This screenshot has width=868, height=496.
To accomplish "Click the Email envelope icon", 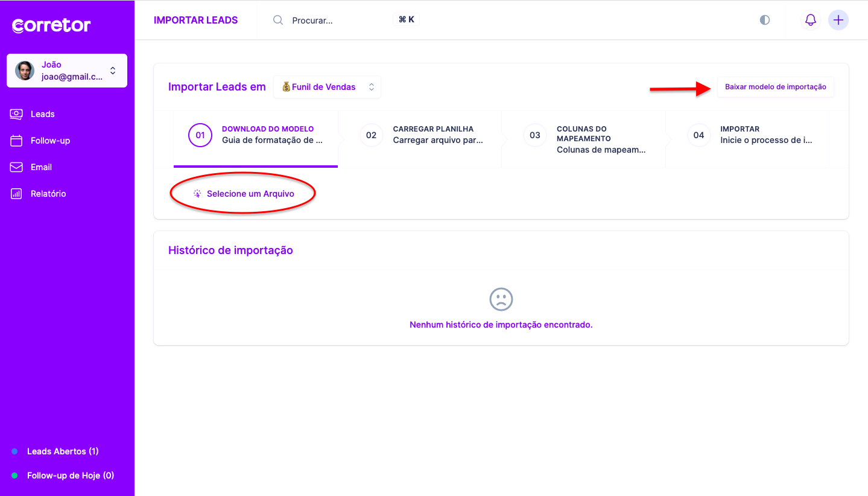I will (16, 167).
